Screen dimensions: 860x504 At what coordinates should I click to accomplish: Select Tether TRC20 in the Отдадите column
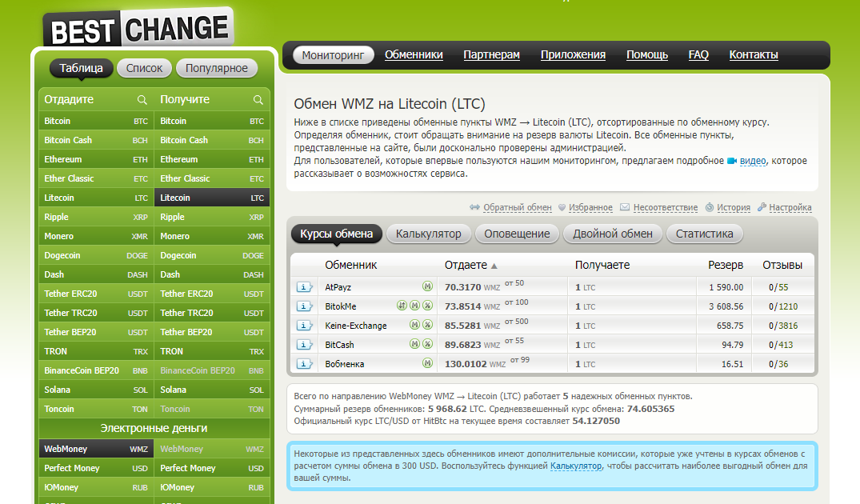point(96,313)
